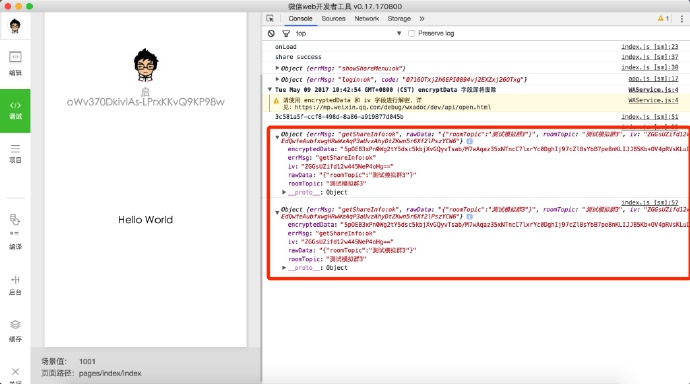Viewport: 690px width, 384px height.
Task: Click the oWv370Dkiv... openid text
Action: click(146, 102)
